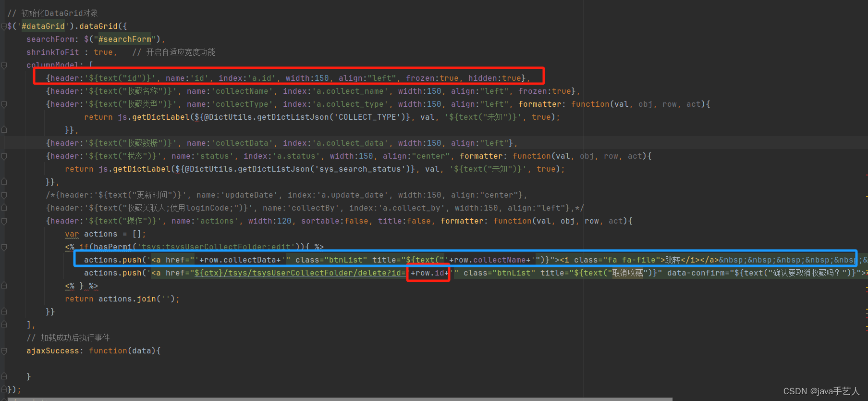Click the closing }); fold marker on last line
This screenshot has height=401, width=868.
4,390
